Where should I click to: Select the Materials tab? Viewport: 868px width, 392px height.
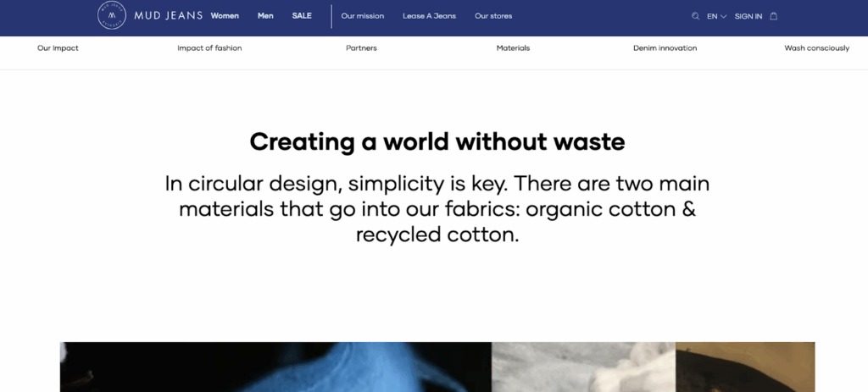click(513, 48)
